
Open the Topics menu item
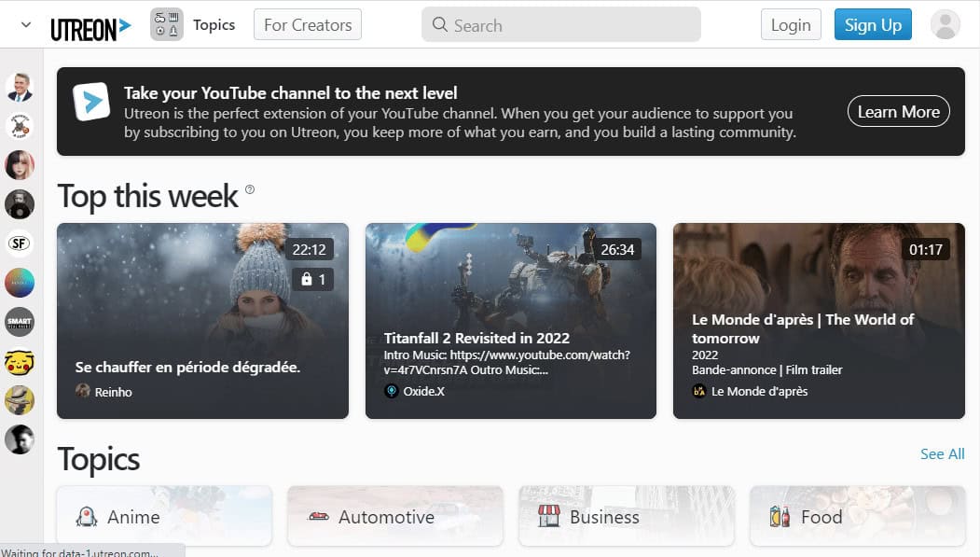click(214, 25)
